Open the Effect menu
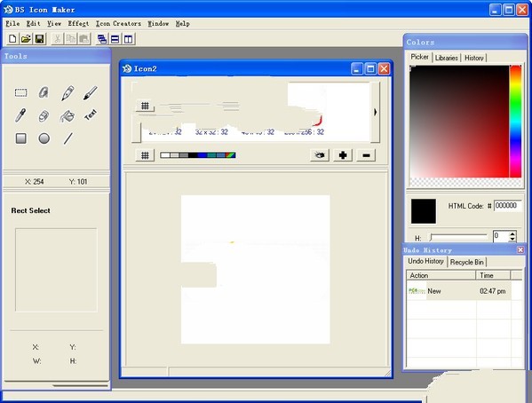Image resolution: width=532 pixels, height=403 pixels. click(x=78, y=23)
